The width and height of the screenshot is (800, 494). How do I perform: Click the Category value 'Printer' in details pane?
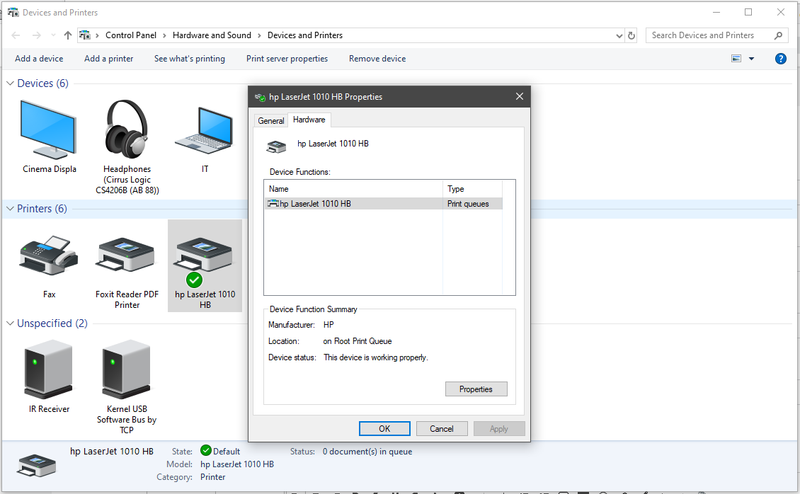pyautogui.click(x=212, y=477)
